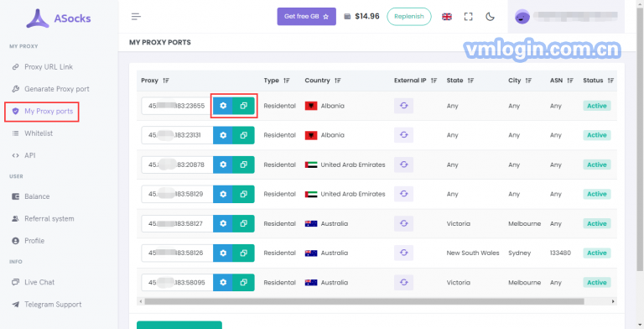This screenshot has height=329, width=644.
Task: Refresh external IP for port 58129 row
Action: (403, 194)
